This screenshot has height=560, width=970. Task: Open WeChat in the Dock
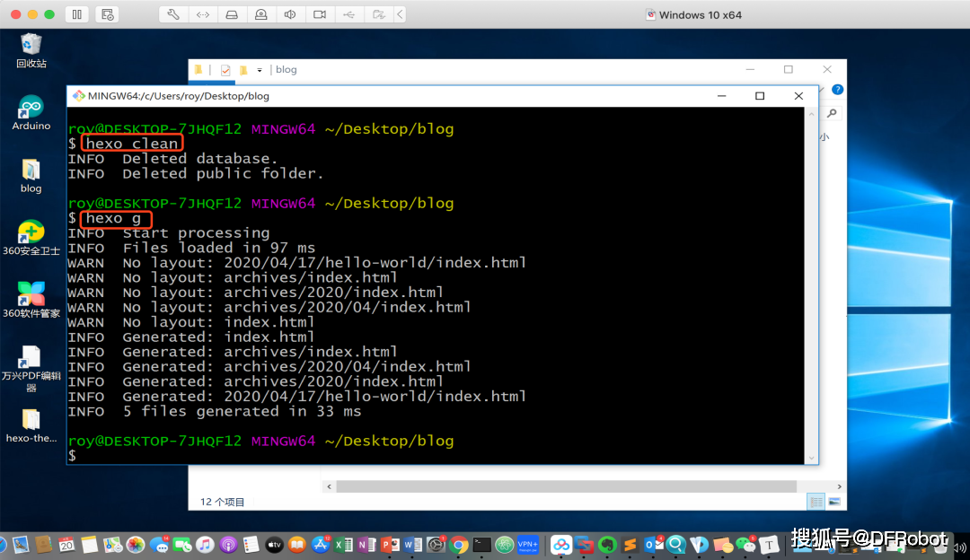[745, 545]
